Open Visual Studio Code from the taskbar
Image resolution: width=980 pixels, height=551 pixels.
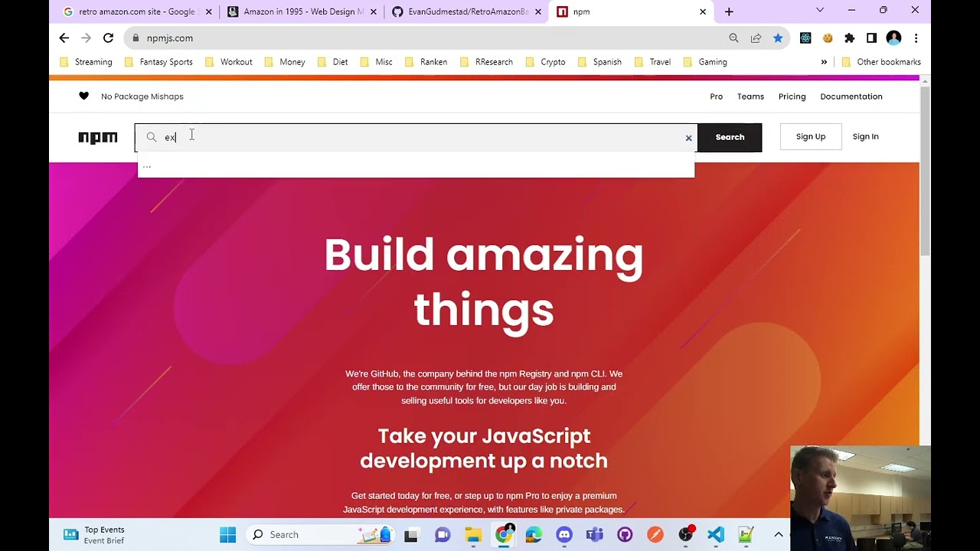pyautogui.click(x=716, y=535)
